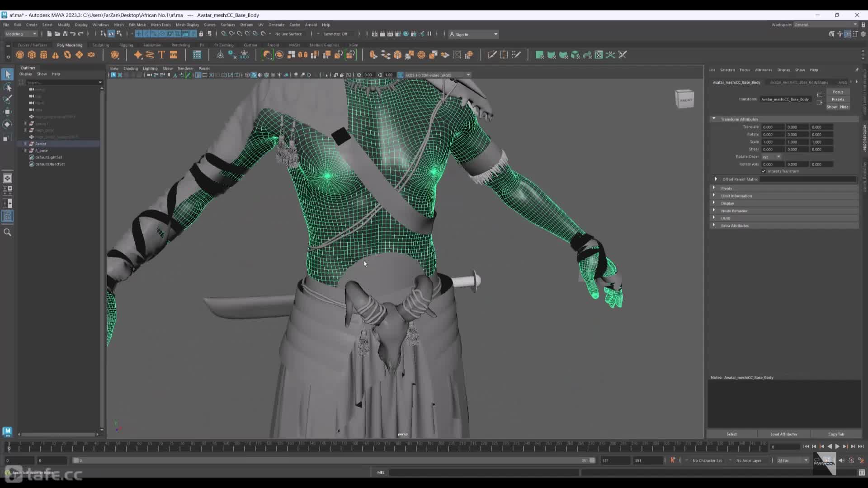868x488 pixels.
Task: Toggle the pause viewport playback button
Action: (x=429, y=34)
